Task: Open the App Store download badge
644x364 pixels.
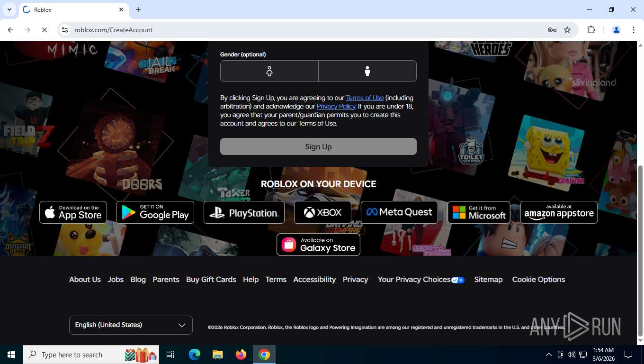Action: [x=73, y=212]
